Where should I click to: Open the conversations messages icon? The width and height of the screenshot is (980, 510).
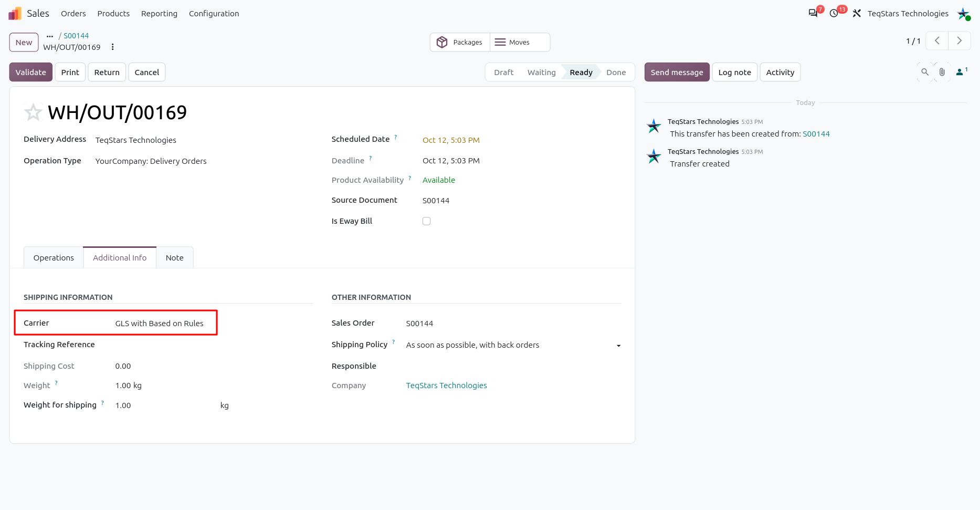click(x=813, y=14)
